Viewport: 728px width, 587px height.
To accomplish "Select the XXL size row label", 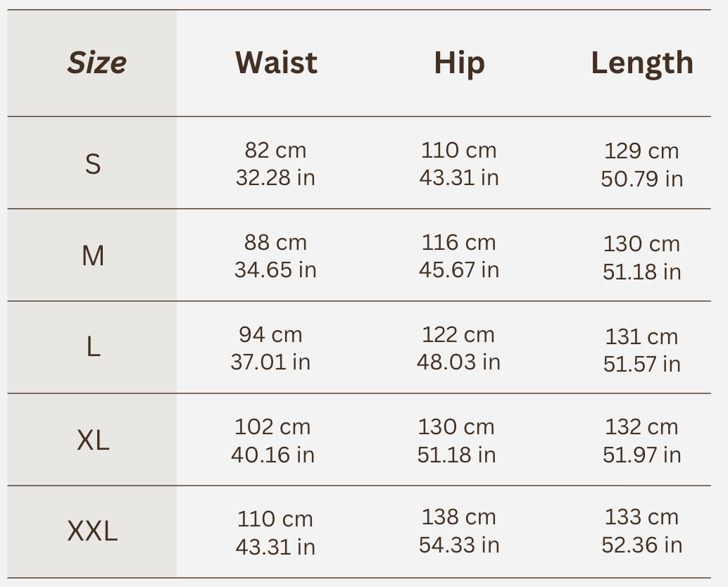I will pyautogui.click(x=93, y=531).
